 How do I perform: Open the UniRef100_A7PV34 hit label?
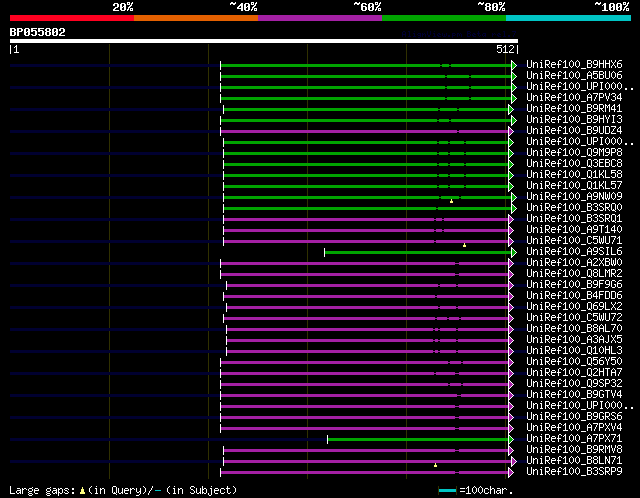coord(574,98)
